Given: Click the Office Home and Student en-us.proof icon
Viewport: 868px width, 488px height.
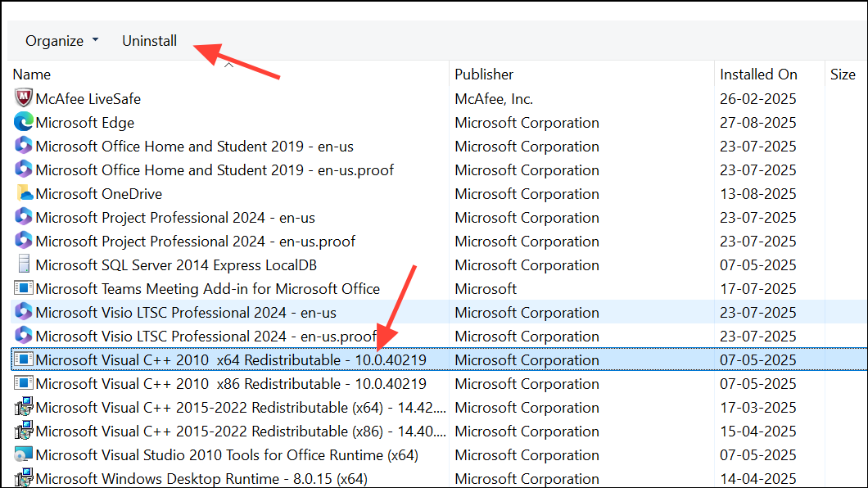Looking at the screenshot, I should tap(23, 169).
